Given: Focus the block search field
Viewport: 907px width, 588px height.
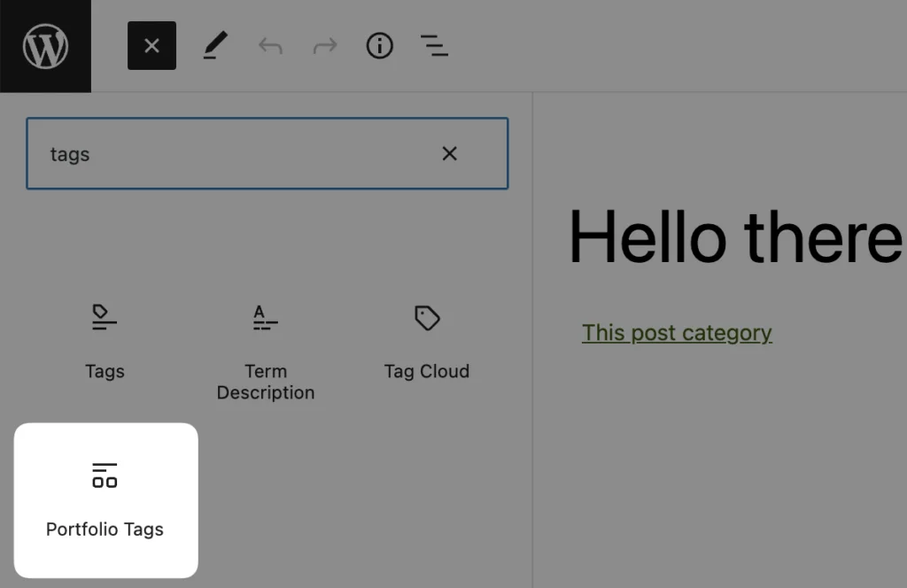Looking at the screenshot, I should tap(267, 154).
